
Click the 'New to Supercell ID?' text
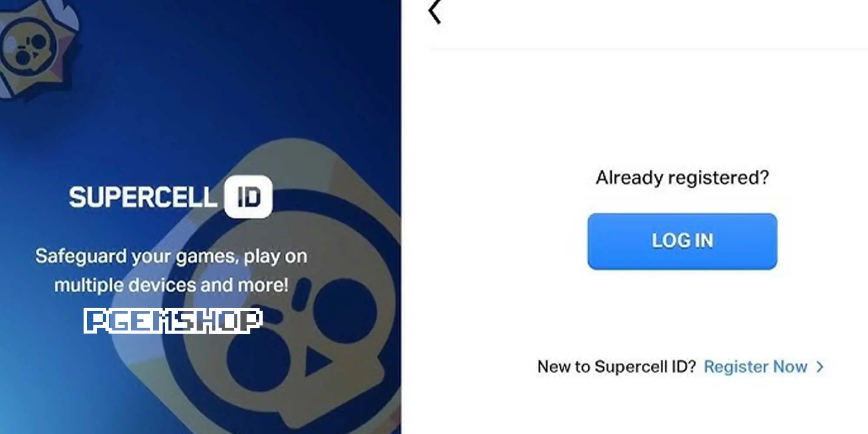pyautogui.click(x=617, y=367)
